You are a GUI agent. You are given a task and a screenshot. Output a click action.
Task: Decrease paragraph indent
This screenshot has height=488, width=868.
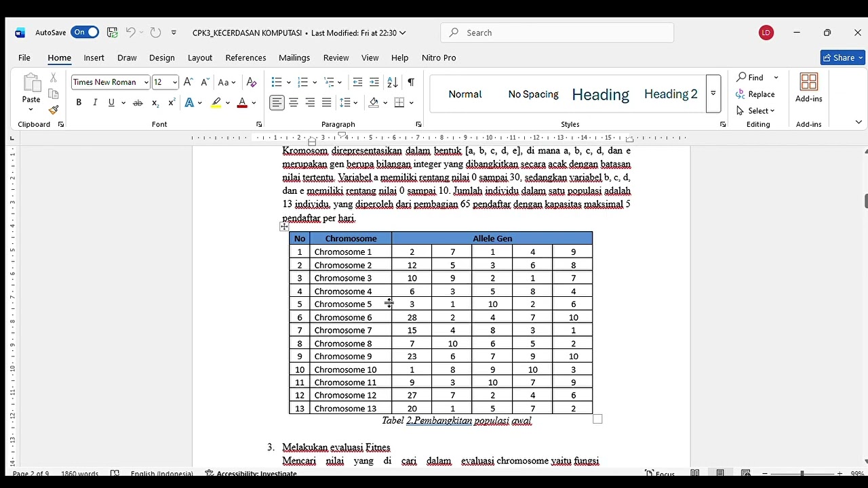pyautogui.click(x=357, y=82)
